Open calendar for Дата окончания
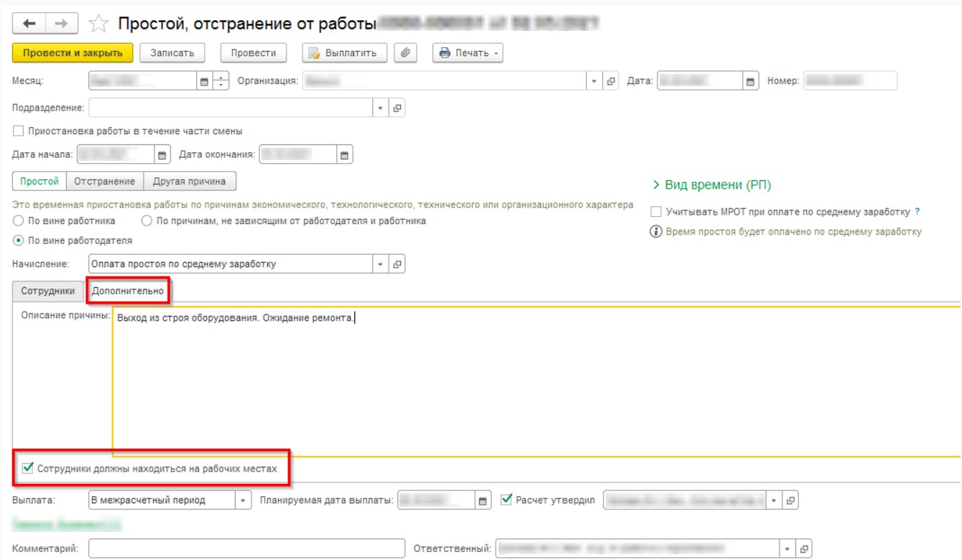The image size is (962, 560). pyautogui.click(x=345, y=154)
